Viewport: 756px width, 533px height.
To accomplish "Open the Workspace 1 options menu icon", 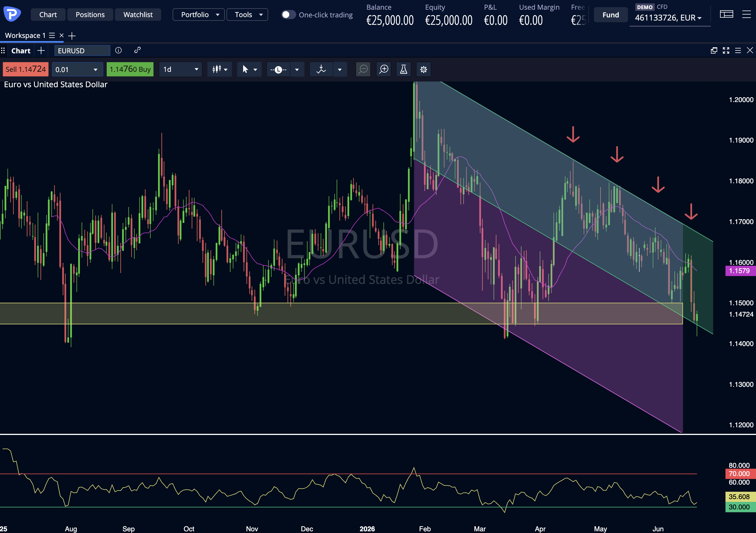I will [x=52, y=36].
